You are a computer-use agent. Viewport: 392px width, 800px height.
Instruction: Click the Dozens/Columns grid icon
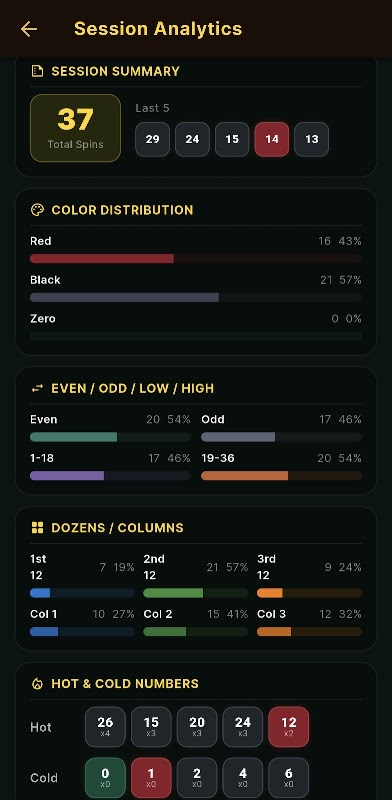(37, 528)
